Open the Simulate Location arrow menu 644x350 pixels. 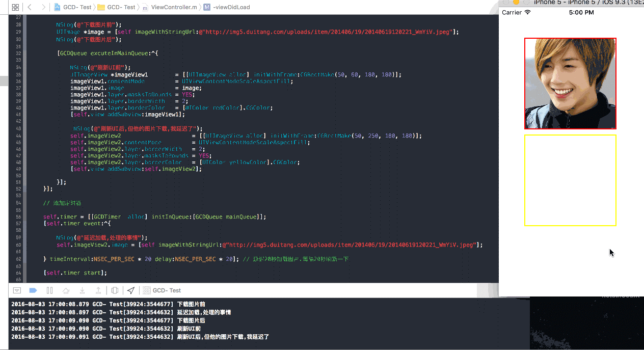click(x=131, y=290)
